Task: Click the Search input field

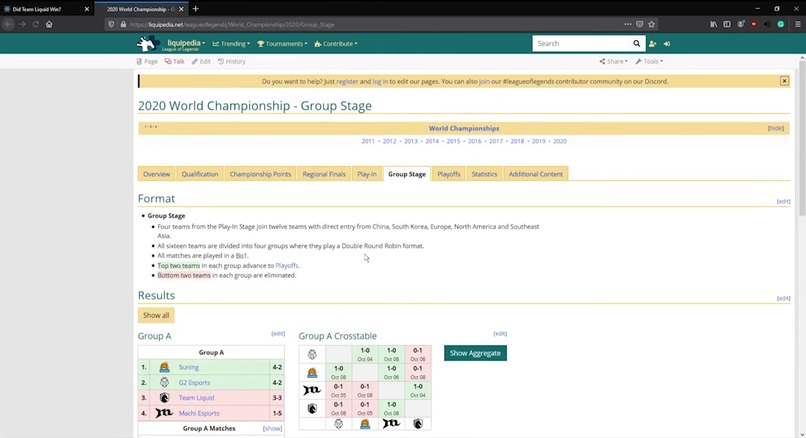Action: point(581,44)
